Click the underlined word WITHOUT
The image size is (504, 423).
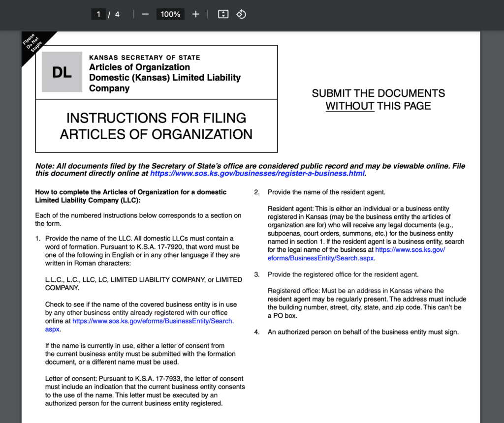coord(350,106)
